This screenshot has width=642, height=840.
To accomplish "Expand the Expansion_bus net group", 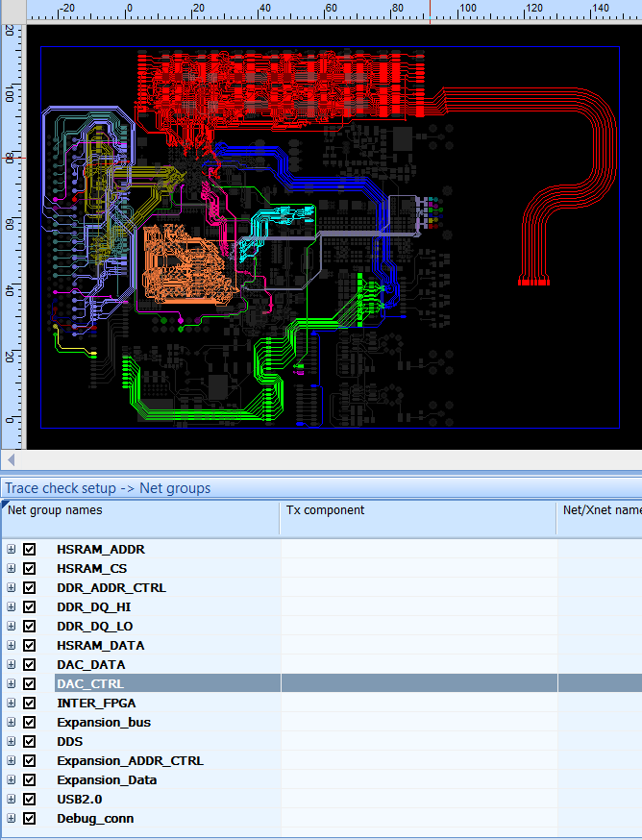I will pos(12,723).
